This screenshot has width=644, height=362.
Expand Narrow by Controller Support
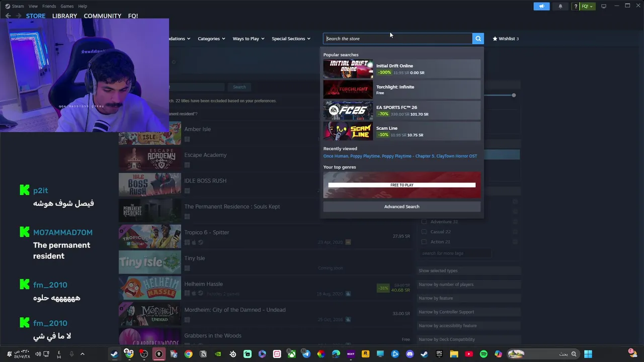(468, 312)
